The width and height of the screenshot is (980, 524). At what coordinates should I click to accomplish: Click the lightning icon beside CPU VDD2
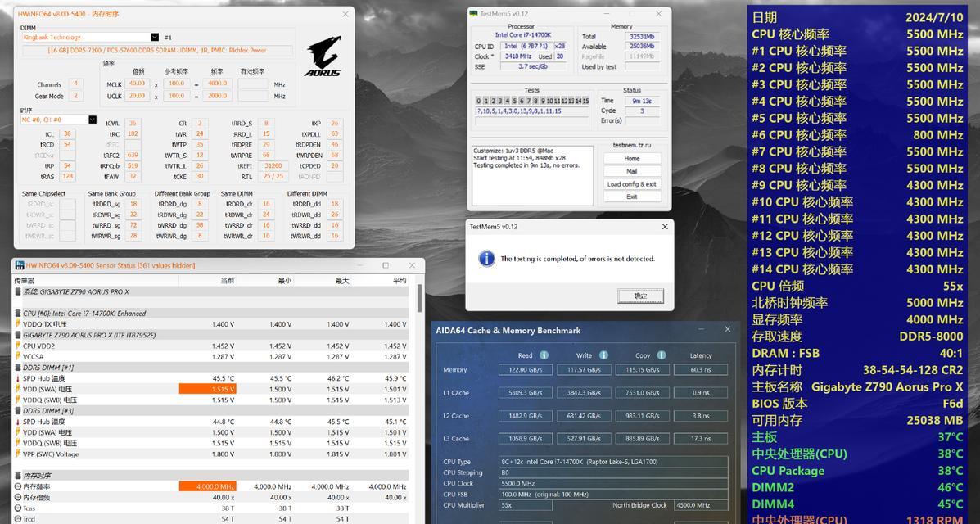click(x=17, y=346)
